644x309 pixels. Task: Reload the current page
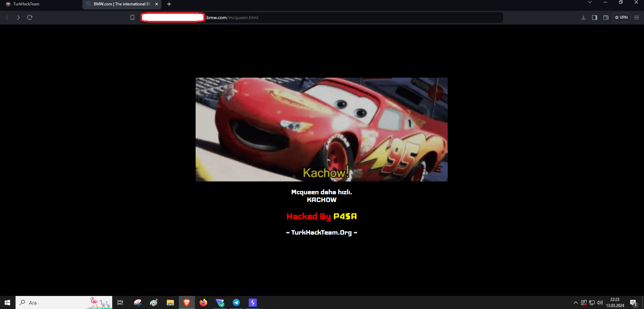pos(30,17)
